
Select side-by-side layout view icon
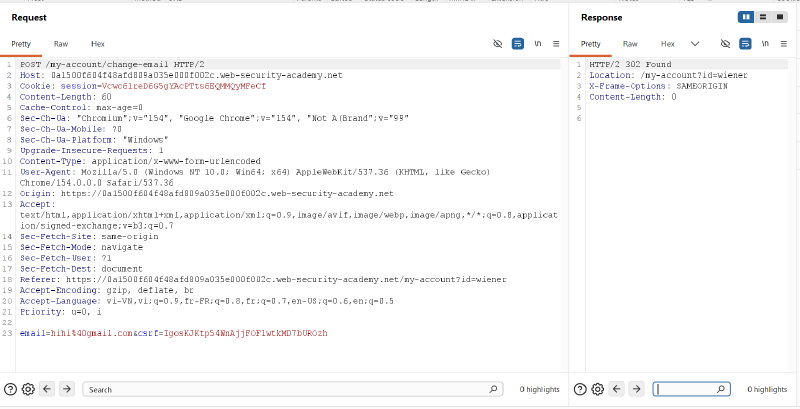pyautogui.click(x=746, y=17)
